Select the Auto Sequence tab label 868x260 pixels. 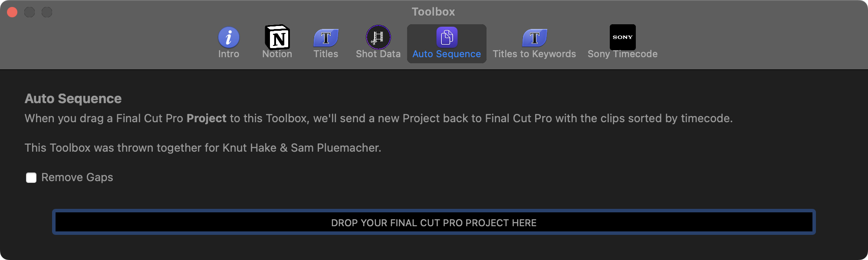pyautogui.click(x=447, y=54)
